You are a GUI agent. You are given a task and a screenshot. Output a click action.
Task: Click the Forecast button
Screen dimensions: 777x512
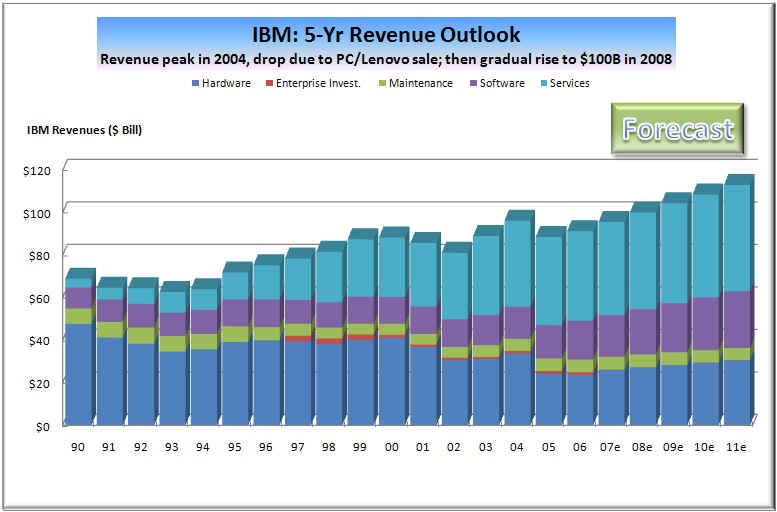(678, 129)
